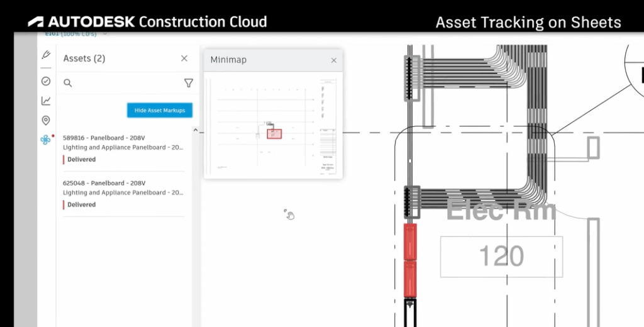Select the location pin icon in sidebar
644x327 pixels.
pos(46,120)
